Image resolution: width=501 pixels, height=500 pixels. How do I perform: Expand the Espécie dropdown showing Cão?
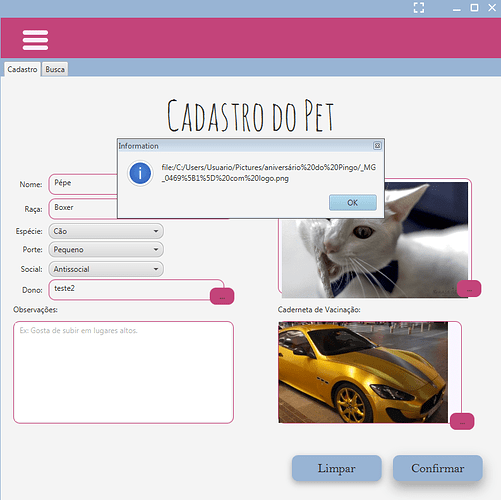pos(106,231)
